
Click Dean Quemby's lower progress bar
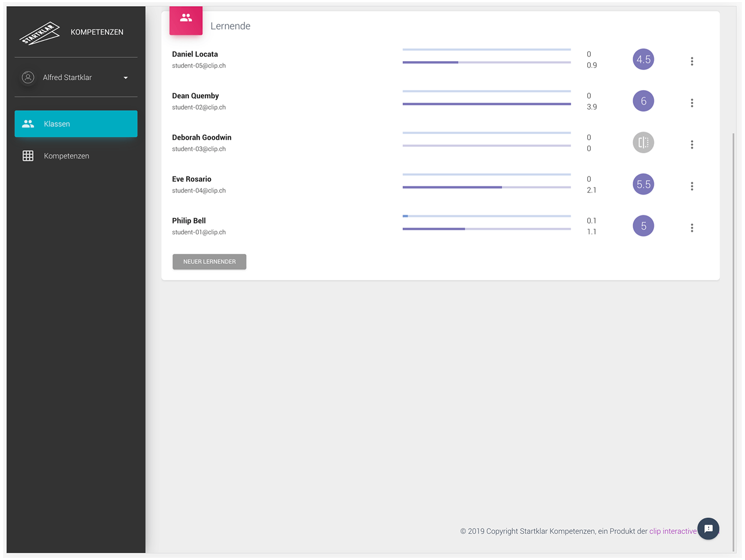coord(486,104)
